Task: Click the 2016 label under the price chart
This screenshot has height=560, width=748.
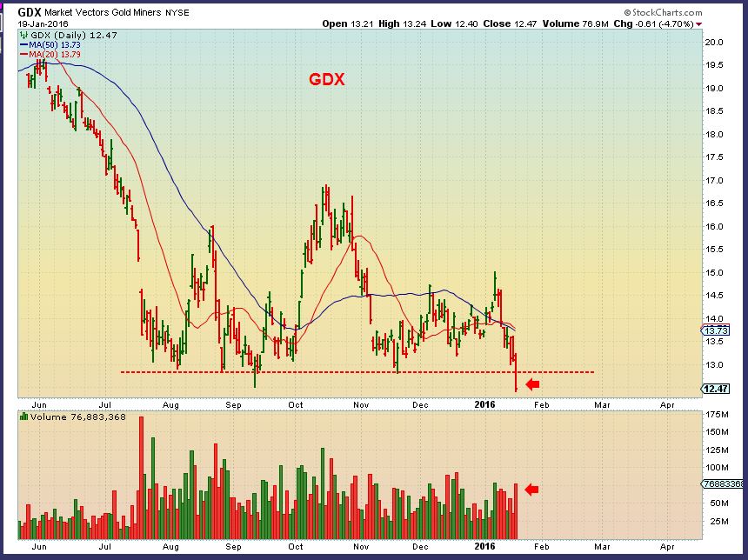Action: (x=484, y=404)
